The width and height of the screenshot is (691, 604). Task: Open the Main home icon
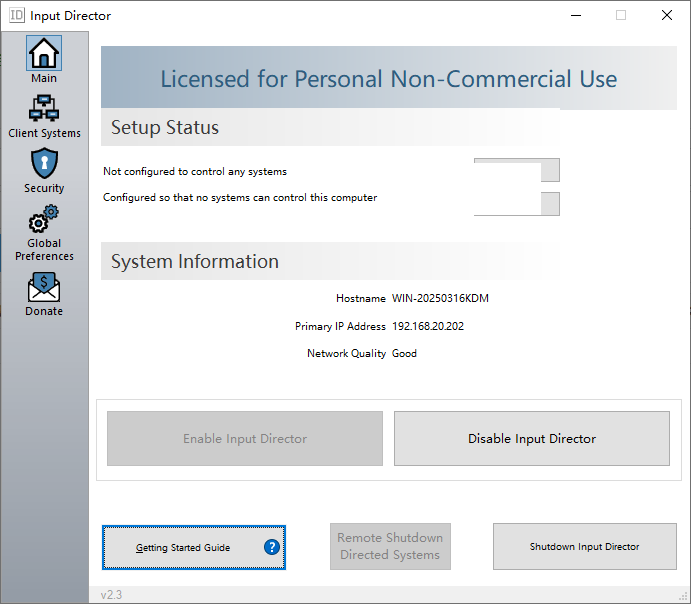[x=44, y=53]
